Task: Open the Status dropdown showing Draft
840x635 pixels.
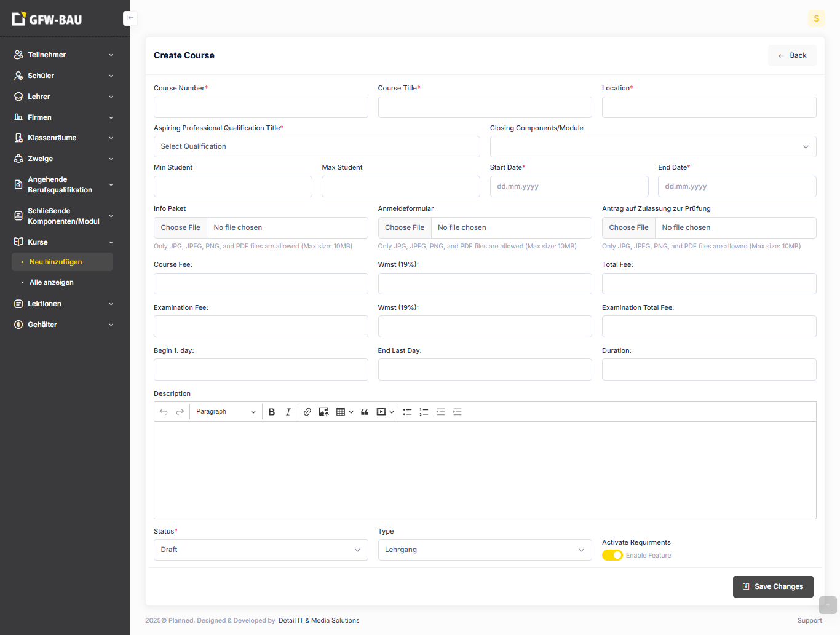Action: (261, 550)
